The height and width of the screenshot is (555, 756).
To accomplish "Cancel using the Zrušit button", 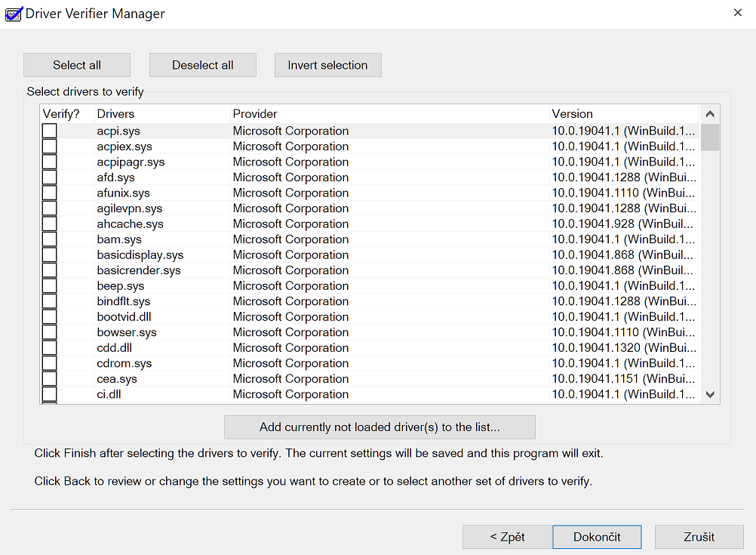I will 699,537.
